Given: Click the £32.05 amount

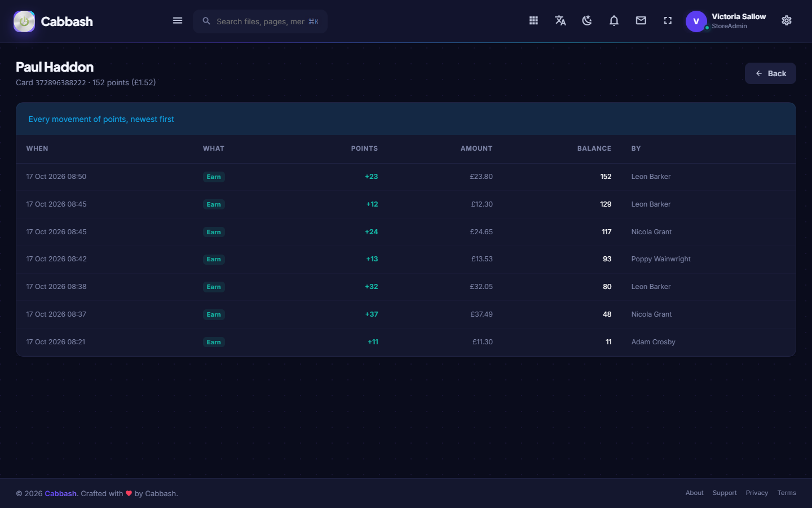Looking at the screenshot, I should point(482,287).
